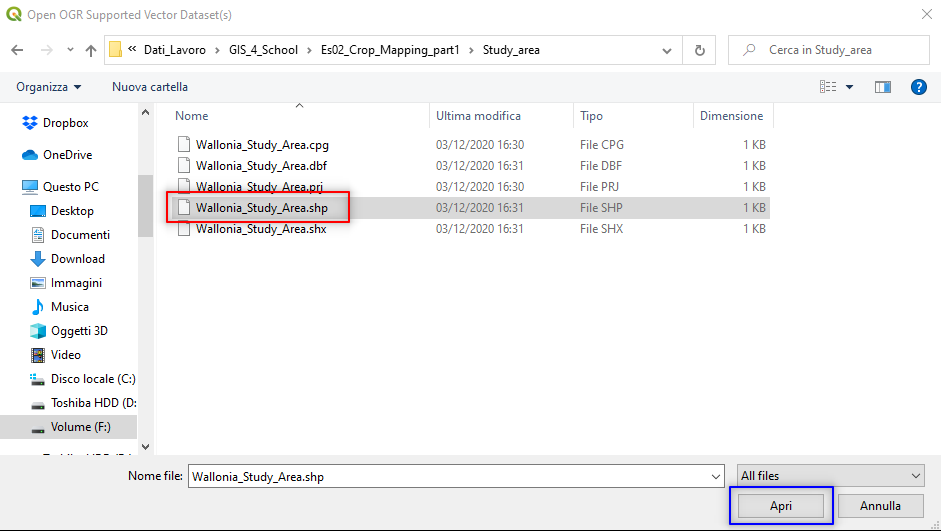Image resolution: width=941 pixels, height=531 pixels.
Task: Select Volume (F:) drive
Action: [80, 427]
